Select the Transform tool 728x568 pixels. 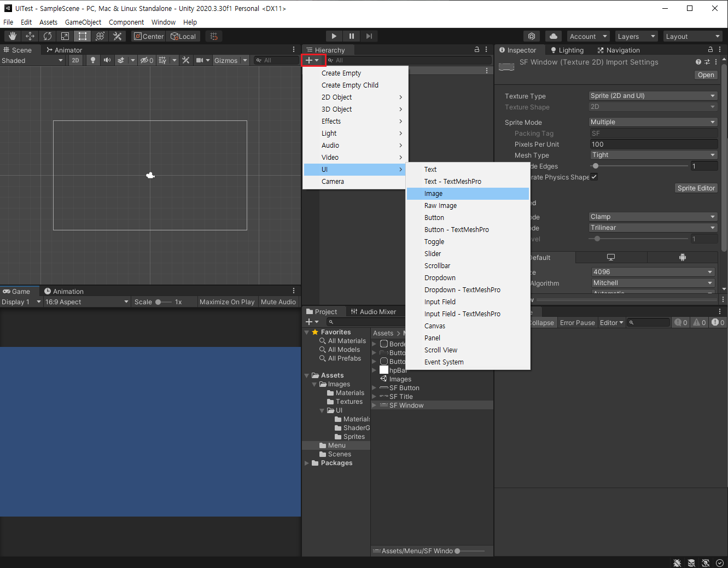100,36
